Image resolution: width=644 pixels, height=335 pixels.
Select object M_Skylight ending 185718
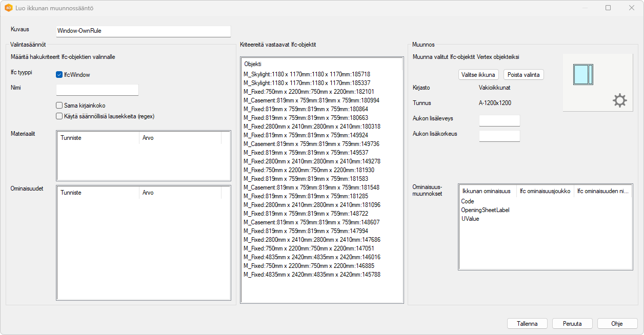point(307,74)
